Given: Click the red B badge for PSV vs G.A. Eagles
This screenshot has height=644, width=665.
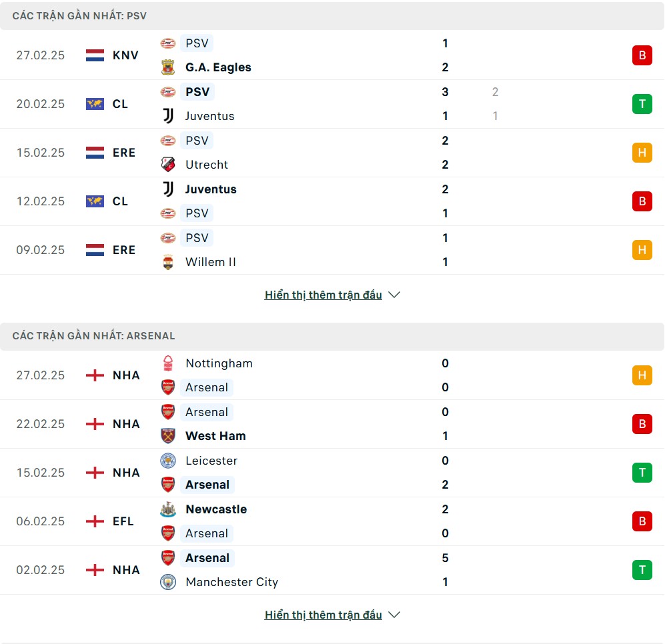Looking at the screenshot, I should 642,55.
